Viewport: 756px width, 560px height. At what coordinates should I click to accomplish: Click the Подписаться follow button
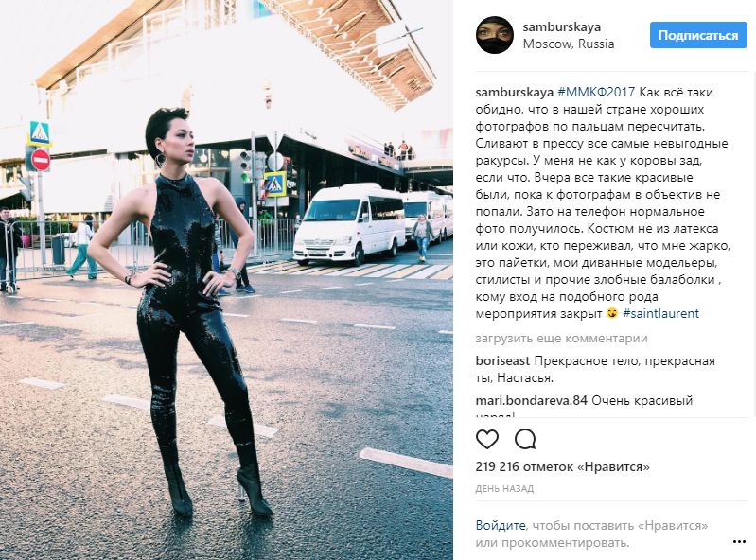click(x=698, y=35)
